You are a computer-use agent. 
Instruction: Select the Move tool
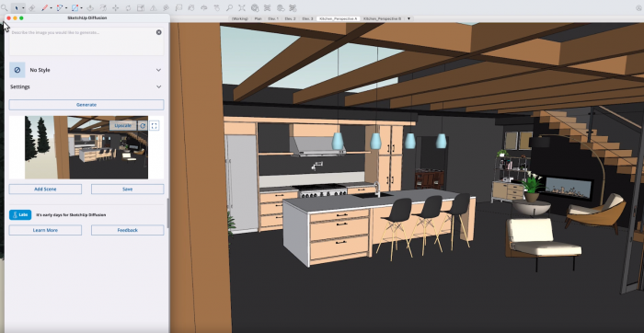115,7
